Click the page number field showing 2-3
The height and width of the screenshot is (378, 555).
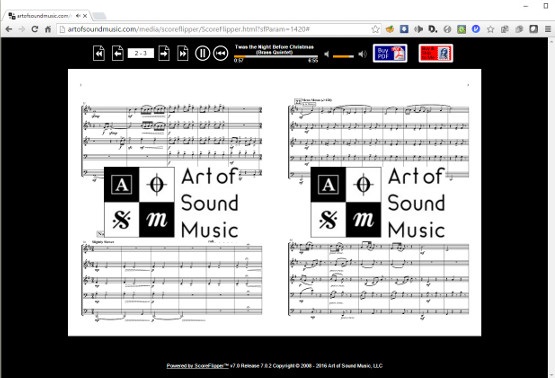141,53
